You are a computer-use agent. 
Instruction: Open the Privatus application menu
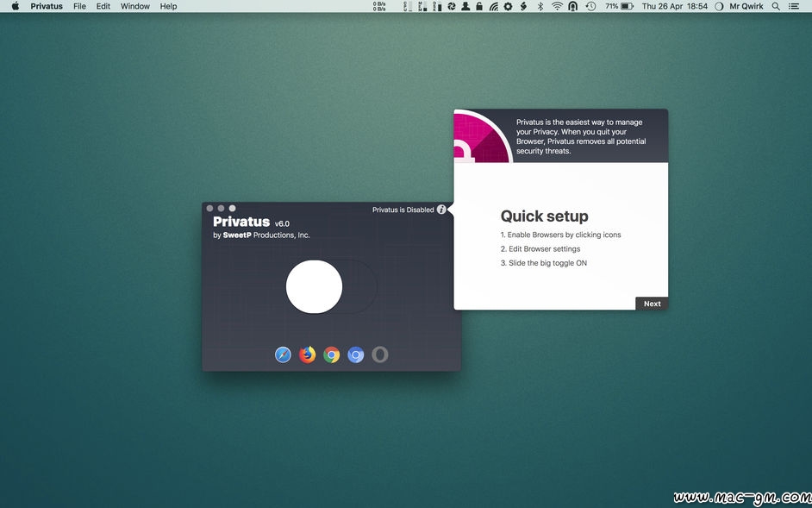pos(47,6)
